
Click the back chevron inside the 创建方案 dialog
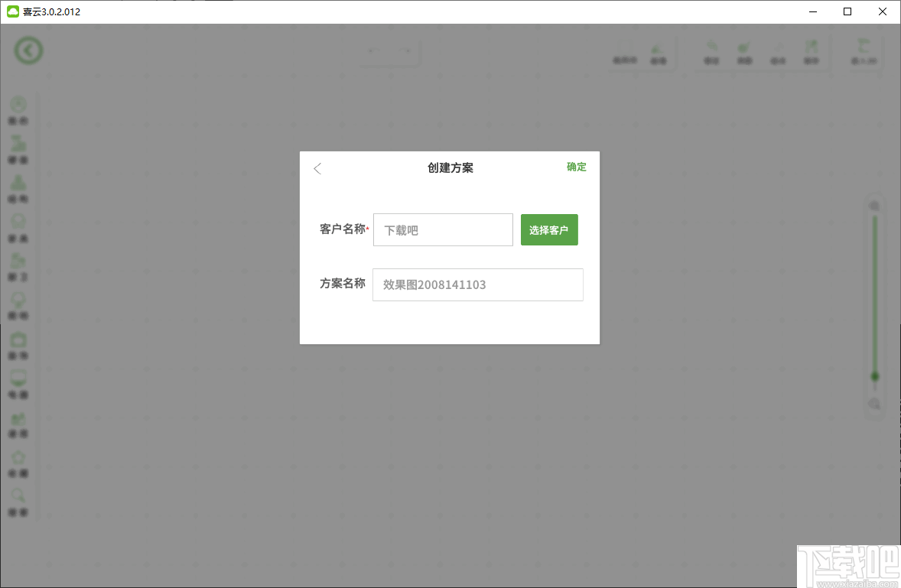click(x=317, y=168)
